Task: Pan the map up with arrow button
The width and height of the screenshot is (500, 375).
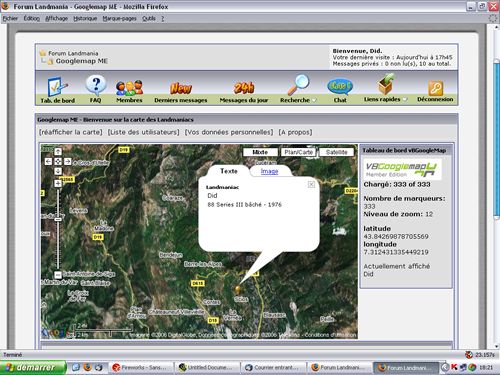Action: point(58,152)
